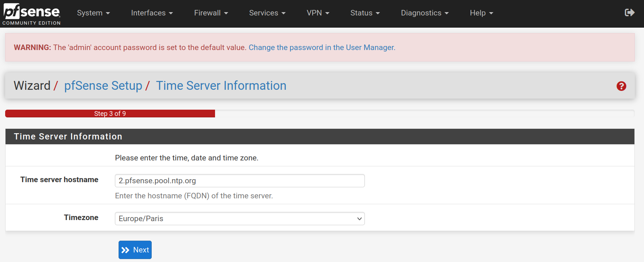The height and width of the screenshot is (262, 644).
Task: Click the Time Server Information breadcrumb link
Action: (x=221, y=86)
